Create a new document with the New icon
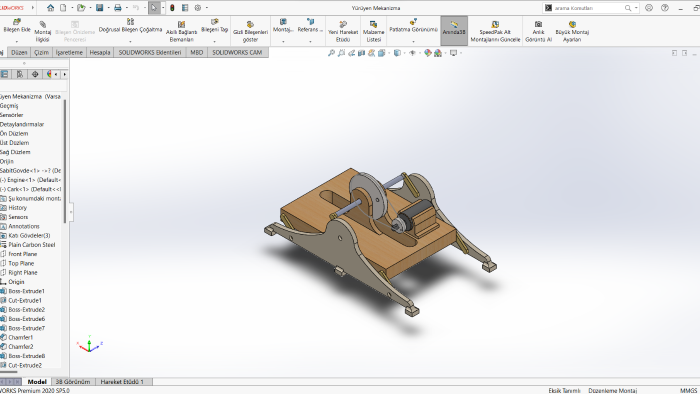 pos(63,8)
